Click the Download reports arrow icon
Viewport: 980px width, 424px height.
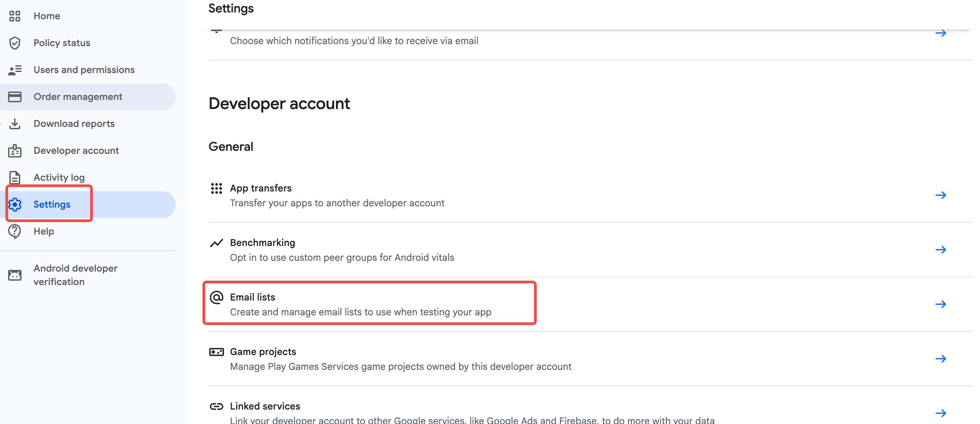14,124
